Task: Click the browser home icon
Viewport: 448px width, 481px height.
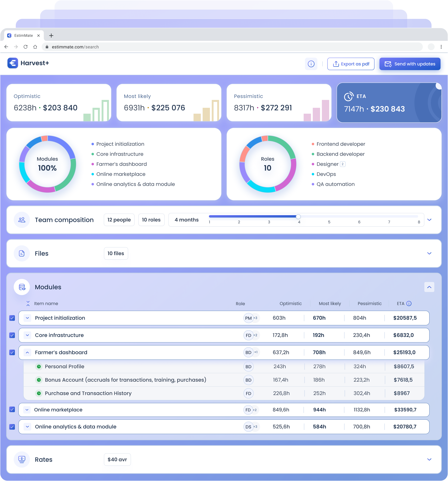Action: click(35, 47)
